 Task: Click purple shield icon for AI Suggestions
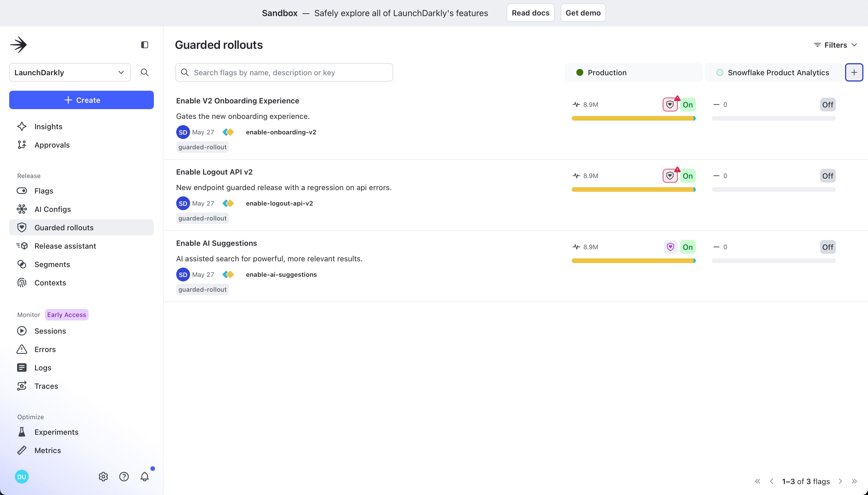(671, 247)
